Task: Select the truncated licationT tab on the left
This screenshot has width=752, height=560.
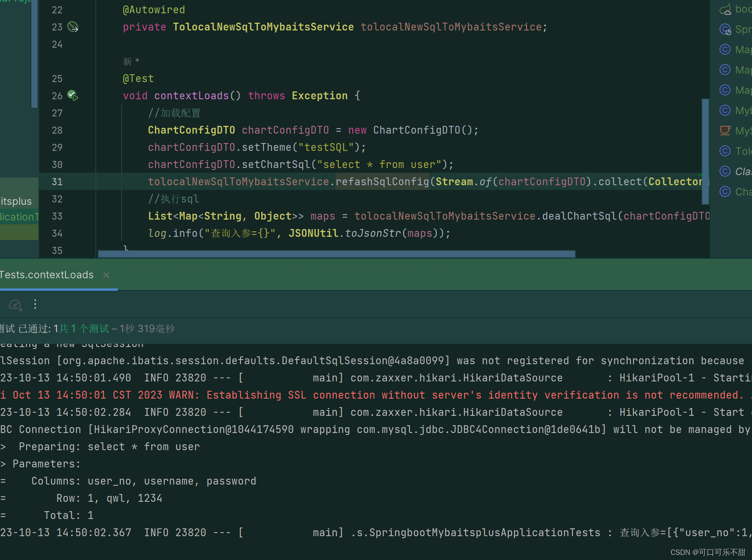Action: click(19, 217)
